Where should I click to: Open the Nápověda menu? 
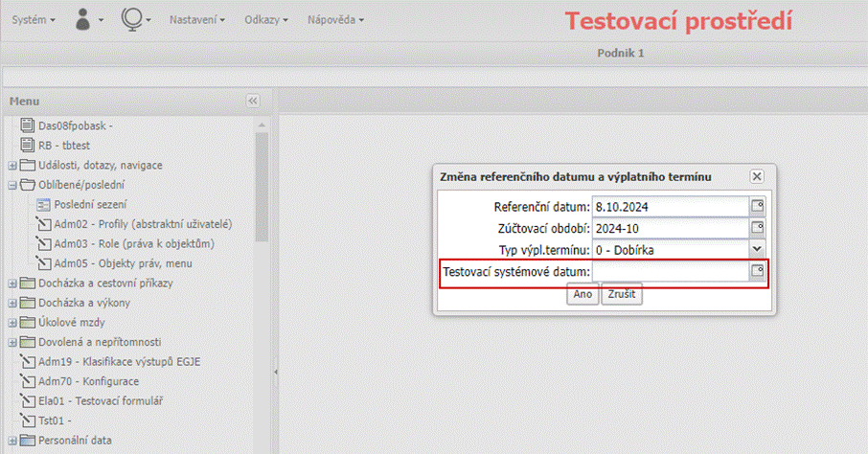pyautogui.click(x=335, y=19)
